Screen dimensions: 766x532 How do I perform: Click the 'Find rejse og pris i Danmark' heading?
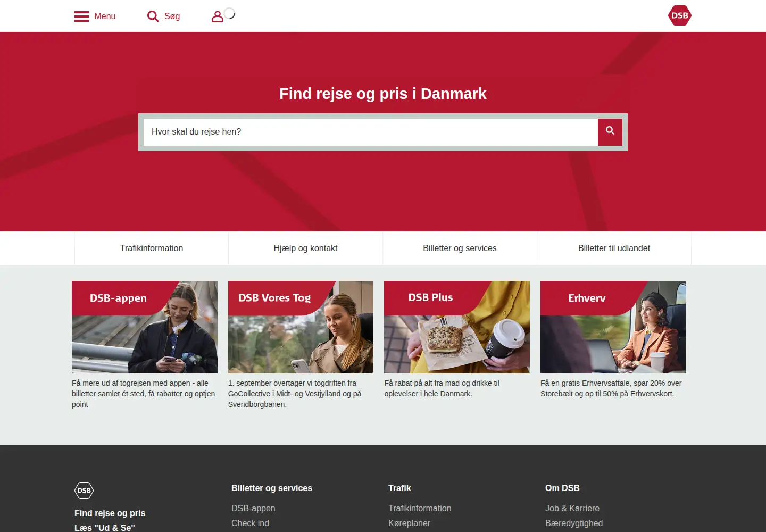[x=383, y=94]
